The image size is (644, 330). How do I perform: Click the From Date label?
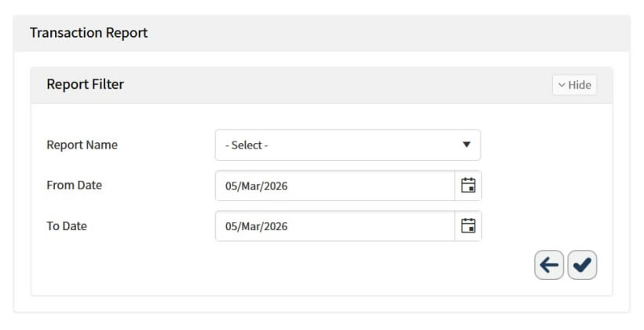74,185
